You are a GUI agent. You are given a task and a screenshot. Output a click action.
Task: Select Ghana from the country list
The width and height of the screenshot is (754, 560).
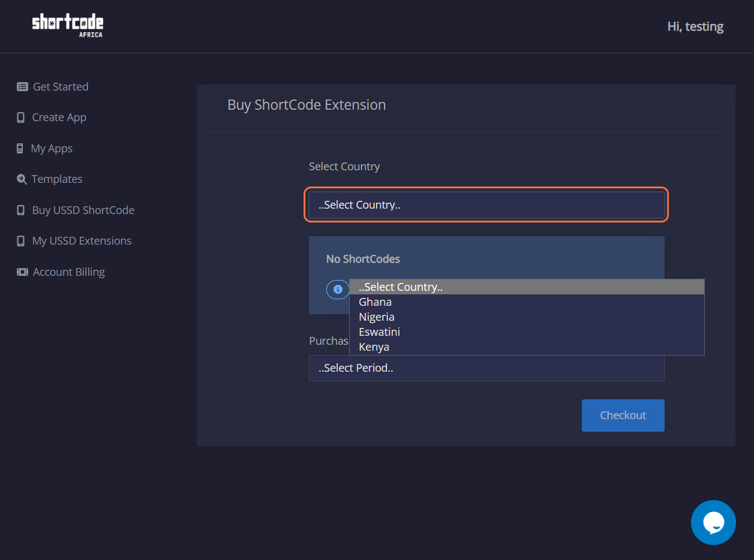coord(527,302)
